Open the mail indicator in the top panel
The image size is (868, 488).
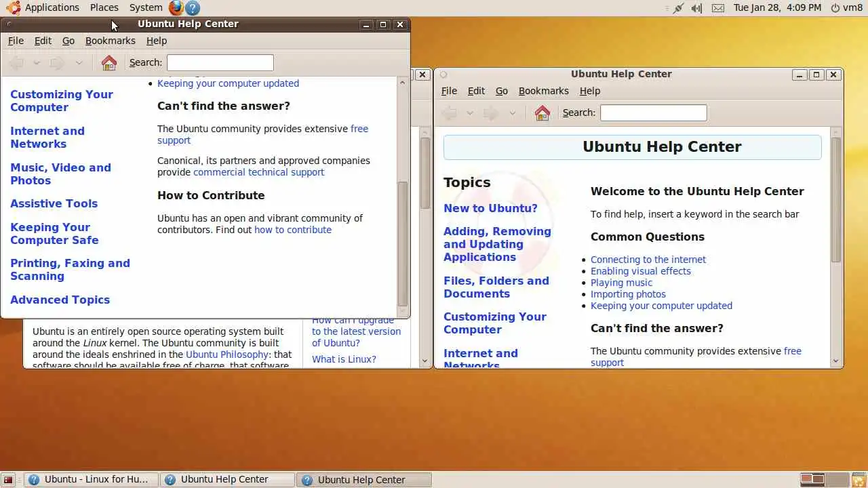point(718,8)
